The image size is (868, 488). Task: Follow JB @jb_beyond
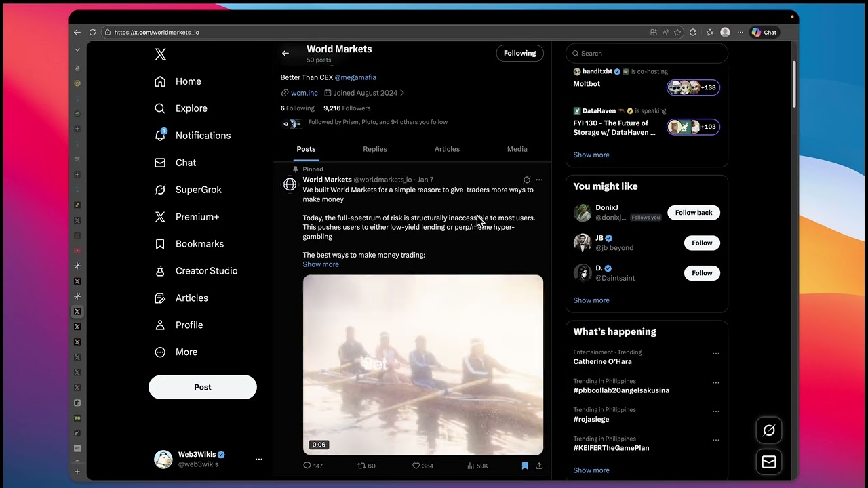pos(702,243)
